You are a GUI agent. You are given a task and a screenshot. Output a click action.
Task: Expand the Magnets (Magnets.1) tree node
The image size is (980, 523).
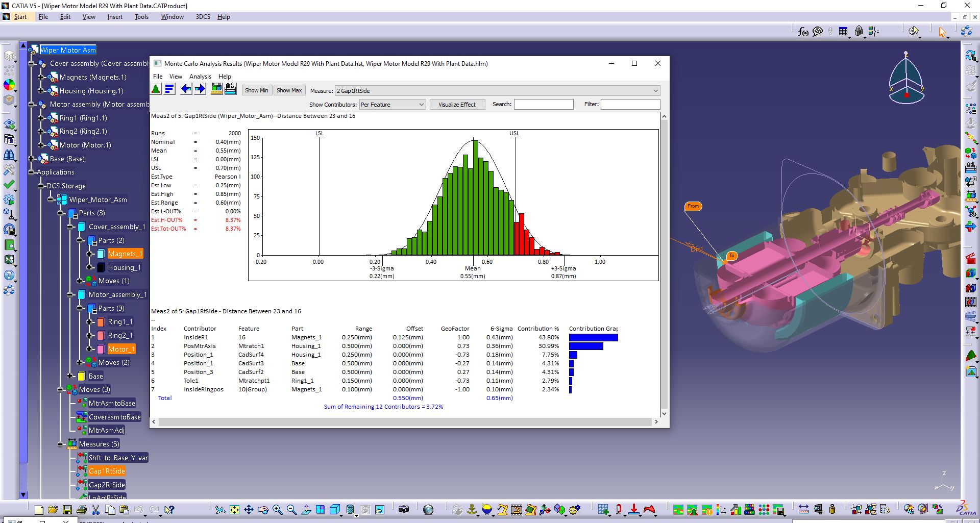pos(40,77)
